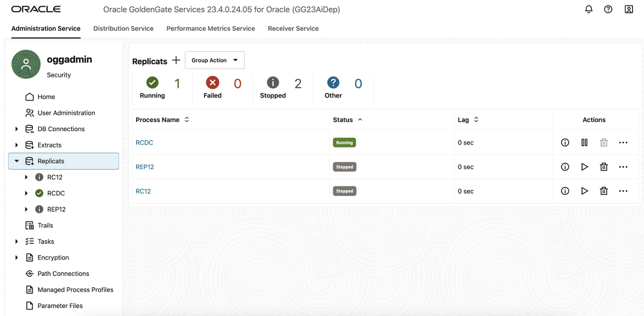The height and width of the screenshot is (316, 644).
Task: Click the Stopped status badge for REP12
Action: 345,167
